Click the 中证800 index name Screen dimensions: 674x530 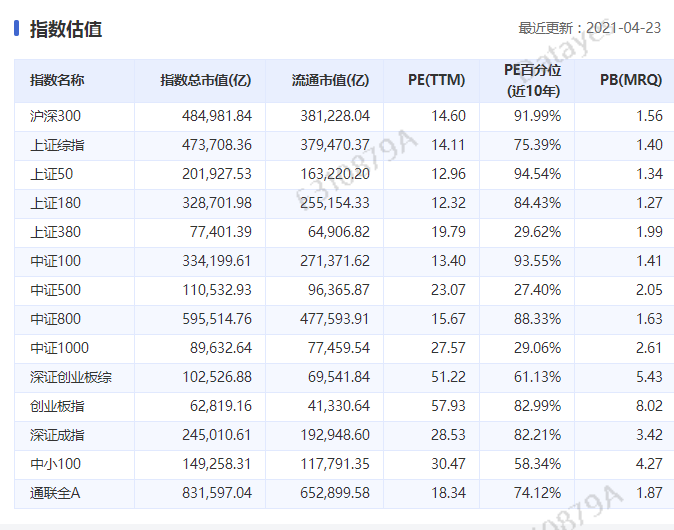pos(54,319)
